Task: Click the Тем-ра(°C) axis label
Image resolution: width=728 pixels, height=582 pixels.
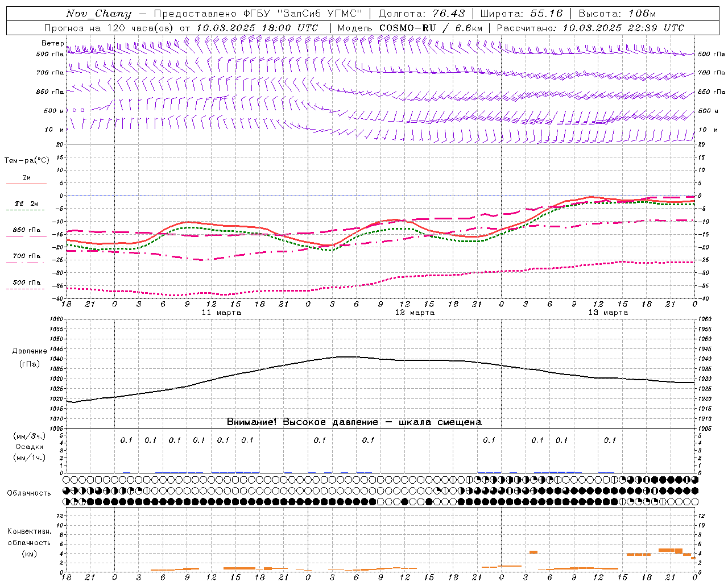Action: [x=27, y=161]
